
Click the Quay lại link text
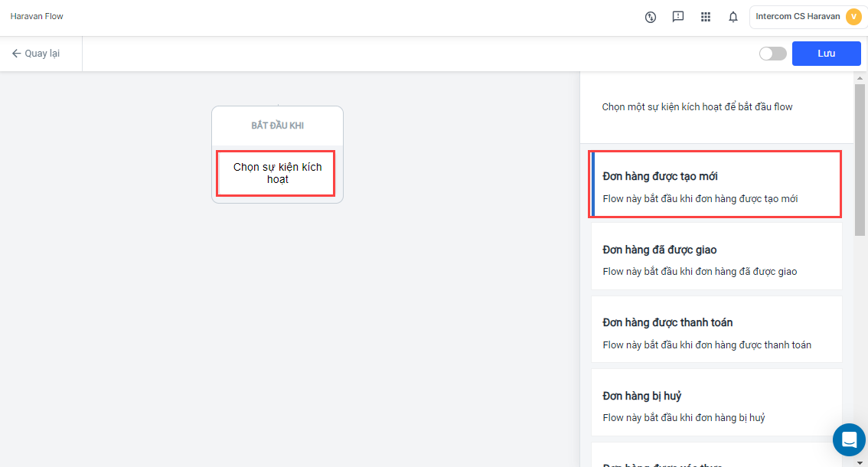pos(42,54)
